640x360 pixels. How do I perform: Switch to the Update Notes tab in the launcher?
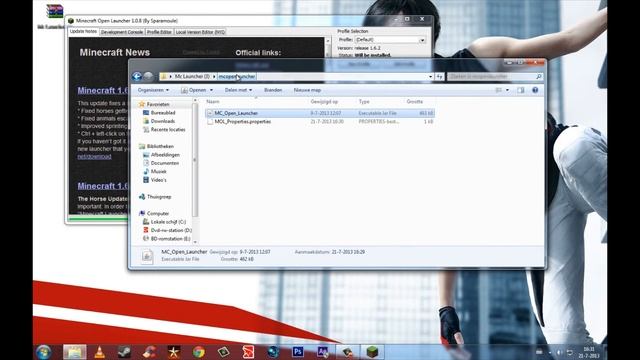click(x=83, y=31)
